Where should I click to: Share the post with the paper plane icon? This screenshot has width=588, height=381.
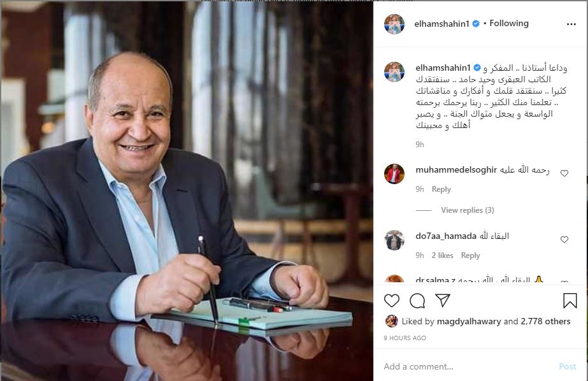coord(443,300)
